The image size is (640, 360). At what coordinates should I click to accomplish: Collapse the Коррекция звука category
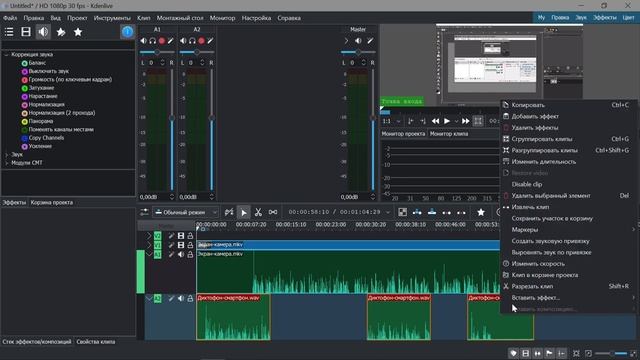point(6,54)
